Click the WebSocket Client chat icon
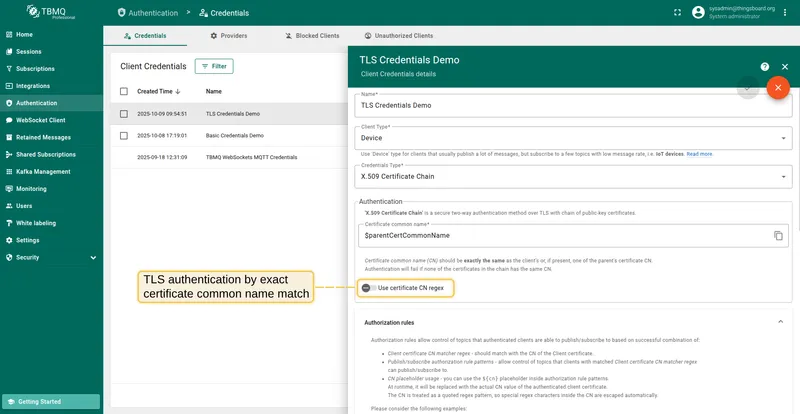Viewport: 800px width, 414px height. (x=9, y=120)
